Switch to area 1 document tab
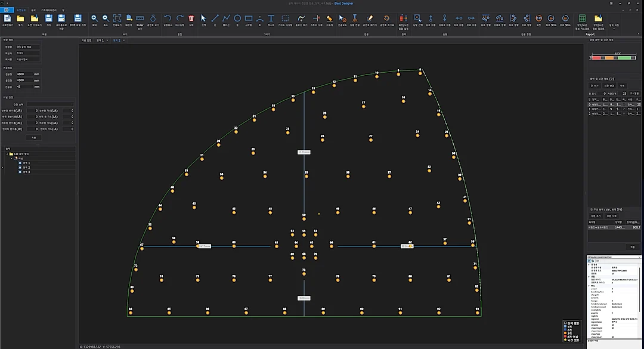The image size is (644, 349). (x=100, y=41)
